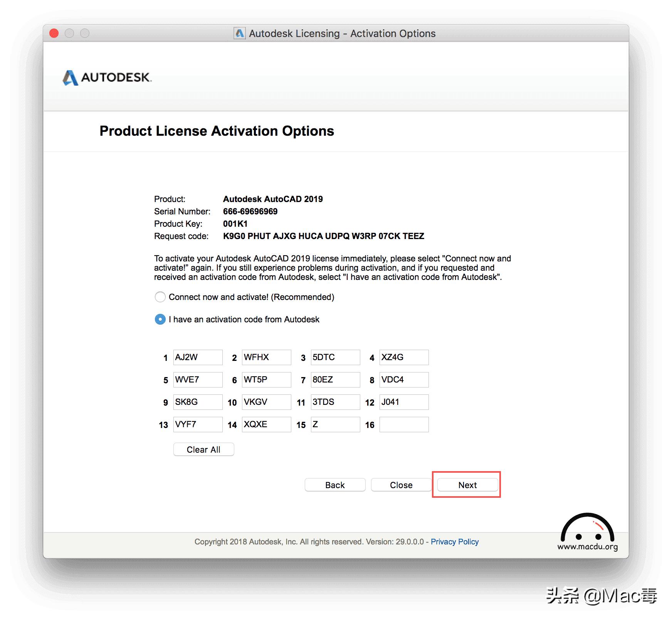Click the 'Autodesk AutoCAD 2019' product name

pos(273,199)
